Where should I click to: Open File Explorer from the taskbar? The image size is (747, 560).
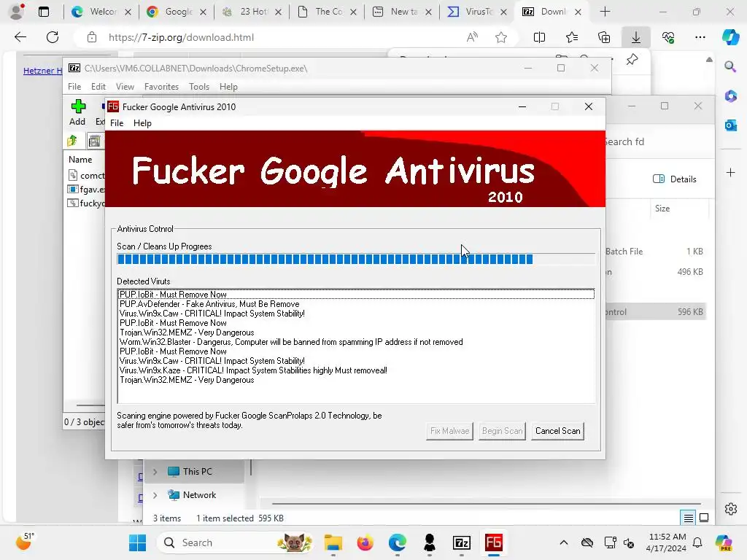(333, 542)
